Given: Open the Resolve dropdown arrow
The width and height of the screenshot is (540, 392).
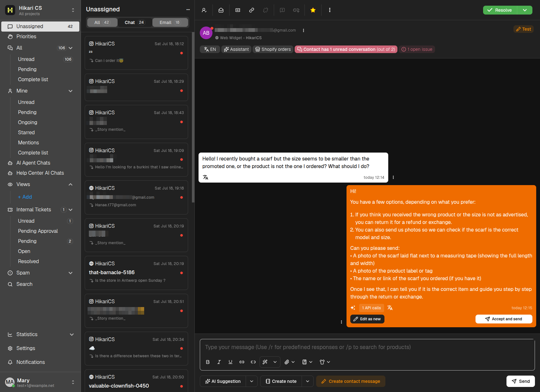Looking at the screenshot, I should click(x=525, y=10).
